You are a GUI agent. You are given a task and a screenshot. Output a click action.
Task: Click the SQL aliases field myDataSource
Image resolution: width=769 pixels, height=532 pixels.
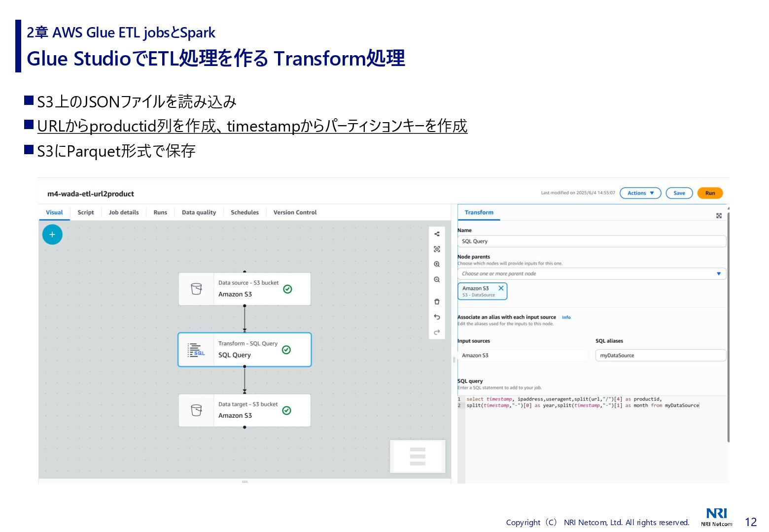661,355
